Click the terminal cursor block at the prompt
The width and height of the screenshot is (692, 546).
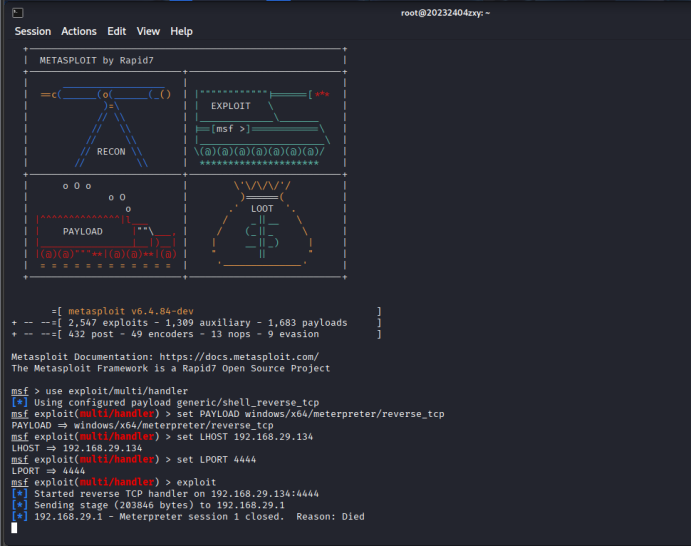click(14, 528)
